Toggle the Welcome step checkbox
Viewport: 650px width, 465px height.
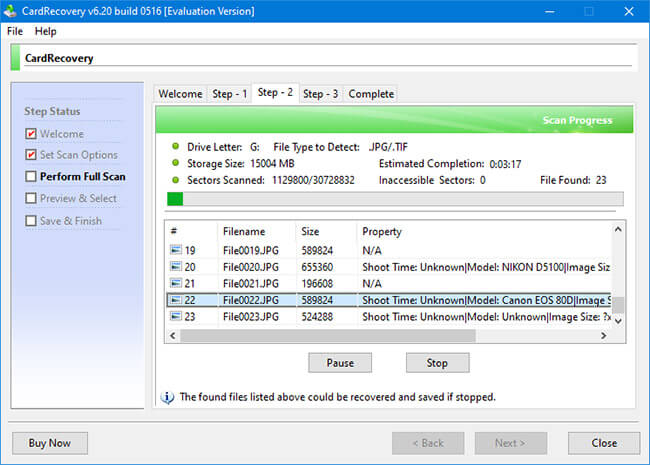[x=31, y=134]
